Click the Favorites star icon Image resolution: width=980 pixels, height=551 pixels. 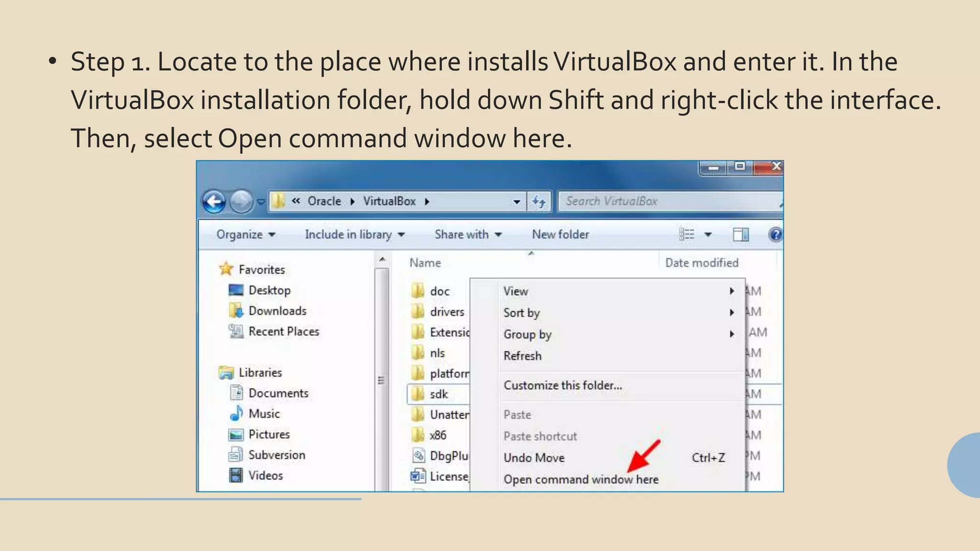(226, 269)
